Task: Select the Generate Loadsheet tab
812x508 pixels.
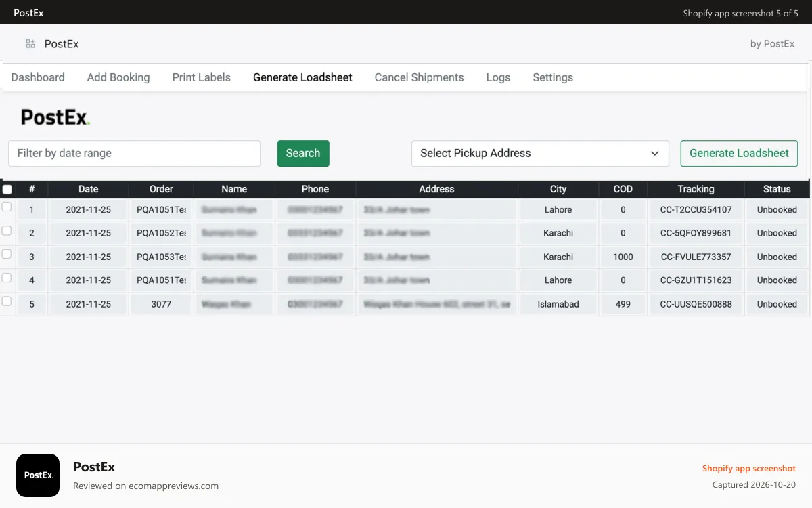Action: point(302,77)
